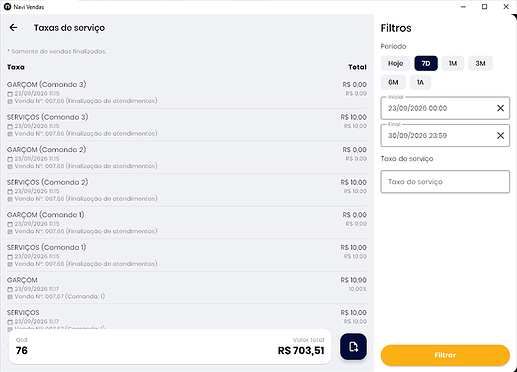This screenshot has width=517, height=372.
Task: Click the quantity value 76
Action: pos(22,351)
